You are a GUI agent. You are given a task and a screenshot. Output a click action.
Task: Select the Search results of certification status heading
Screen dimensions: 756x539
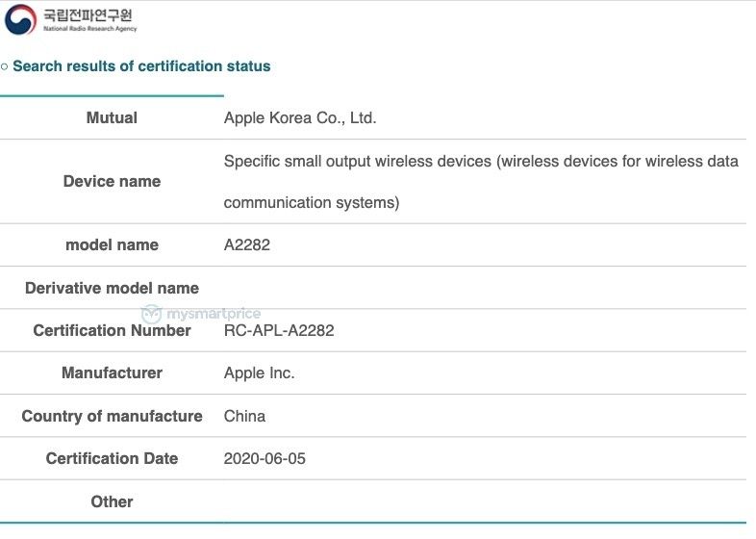click(x=141, y=66)
